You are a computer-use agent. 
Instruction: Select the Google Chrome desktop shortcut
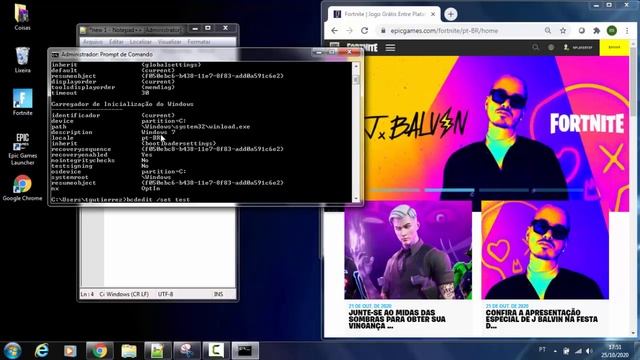(x=22, y=188)
